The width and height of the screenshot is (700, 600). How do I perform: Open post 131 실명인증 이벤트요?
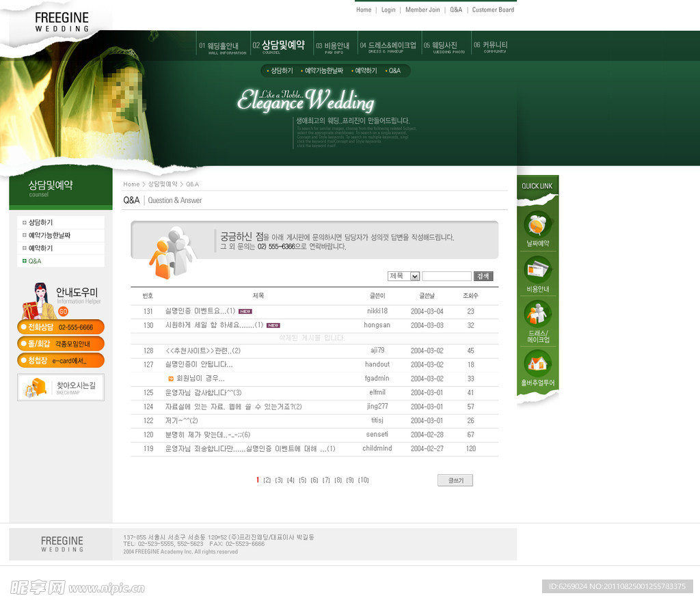pyautogui.click(x=200, y=311)
